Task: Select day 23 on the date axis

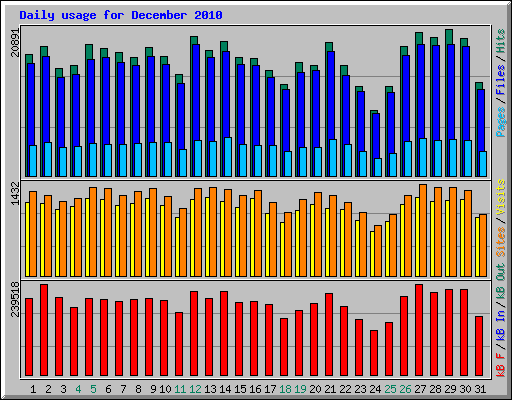Action: pos(360,389)
